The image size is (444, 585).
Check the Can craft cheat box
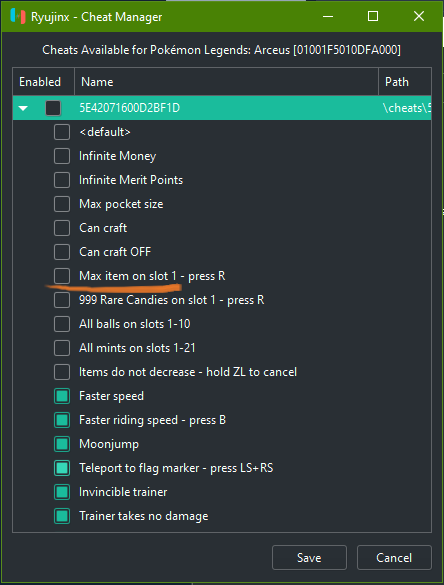tap(62, 228)
